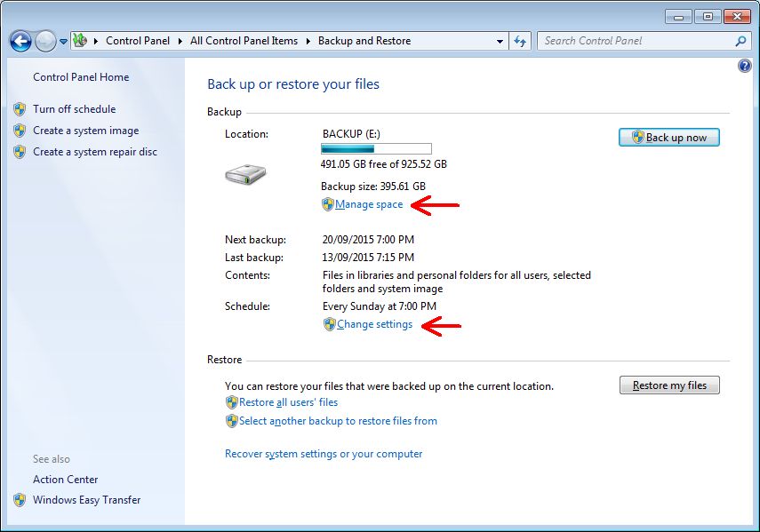This screenshot has width=760, height=532.
Task: Click the back navigation arrow button
Action: [x=20, y=41]
